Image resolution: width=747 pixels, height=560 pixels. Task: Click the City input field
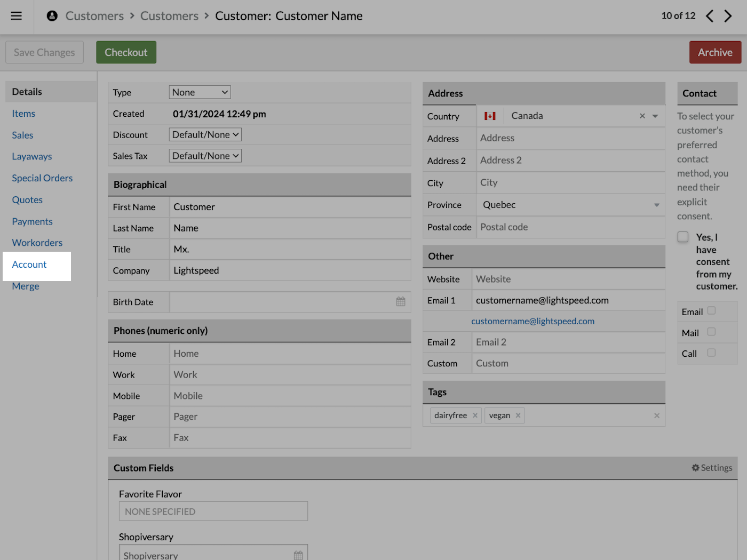(x=570, y=182)
